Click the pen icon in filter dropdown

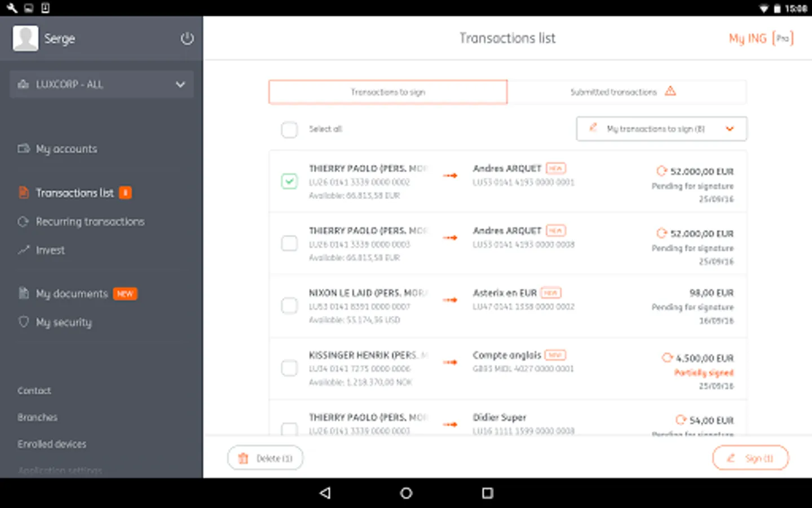click(x=593, y=128)
